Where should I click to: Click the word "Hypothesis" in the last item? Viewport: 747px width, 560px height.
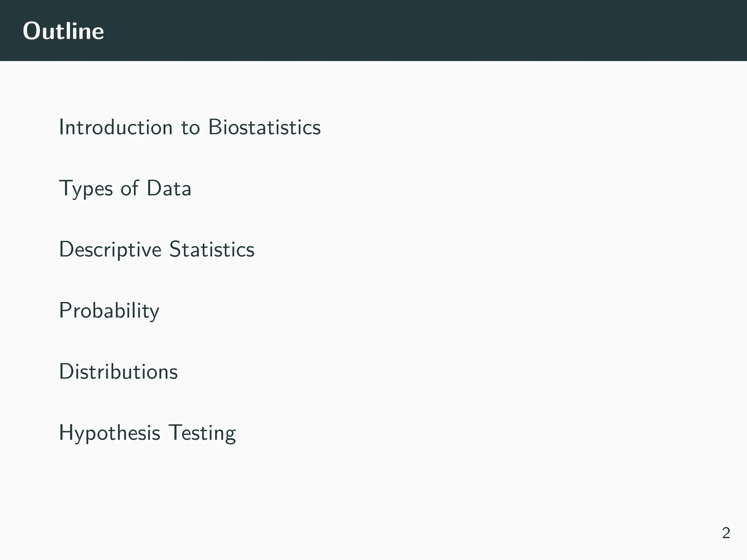[109, 433]
